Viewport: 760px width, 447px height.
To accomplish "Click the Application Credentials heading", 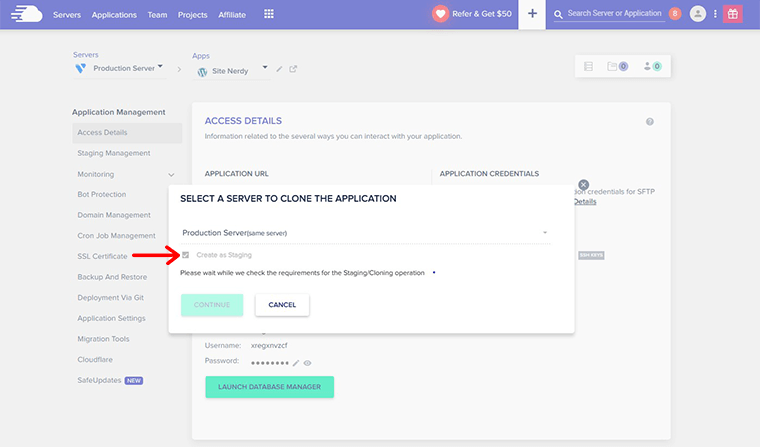I will 489,174.
